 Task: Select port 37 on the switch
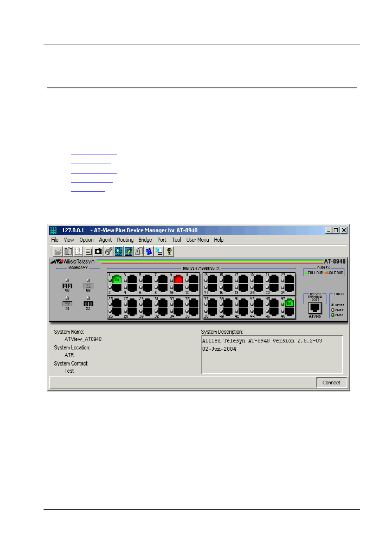point(212,303)
